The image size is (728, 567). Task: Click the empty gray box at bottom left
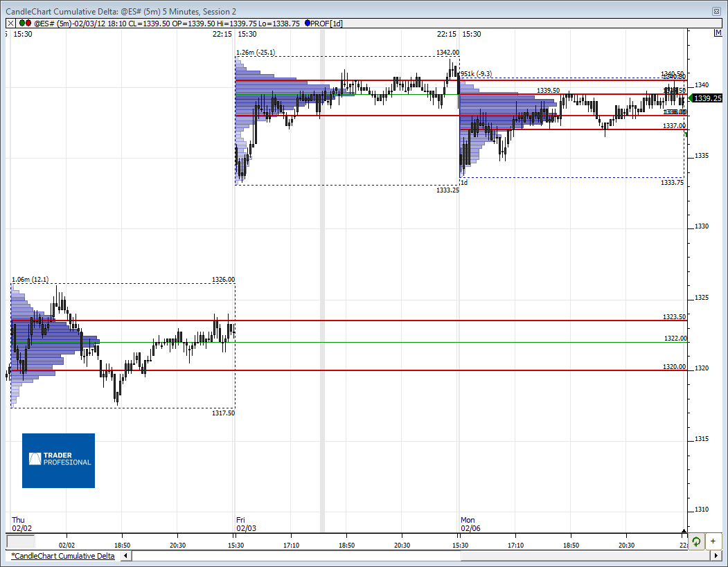tap(20, 541)
